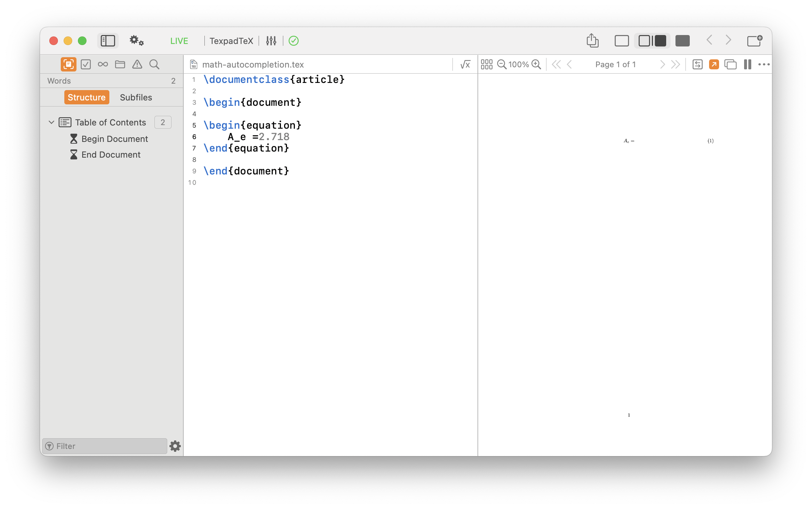Open the todo checklist sidebar panel
The height and width of the screenshot is (509, 812).
(x=86, y=64)
